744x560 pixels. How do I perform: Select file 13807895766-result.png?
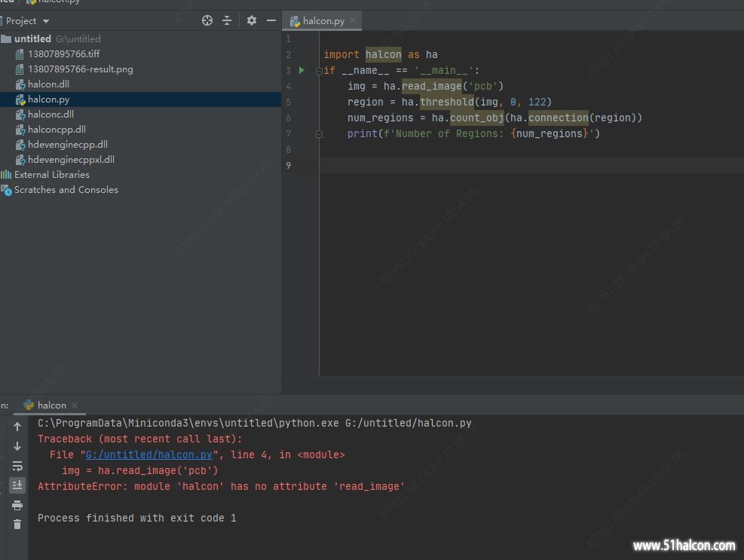(80, 69)
